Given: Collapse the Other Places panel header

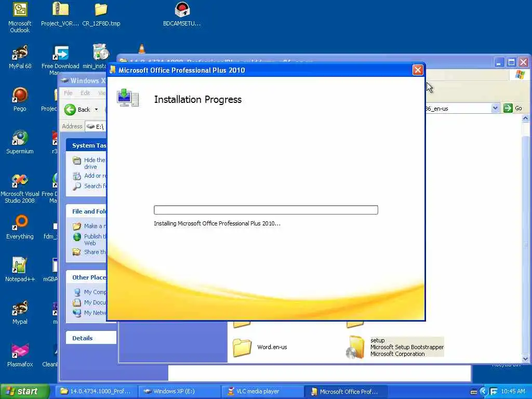Looking at the screenshot, I should click(x=86, y=277).
